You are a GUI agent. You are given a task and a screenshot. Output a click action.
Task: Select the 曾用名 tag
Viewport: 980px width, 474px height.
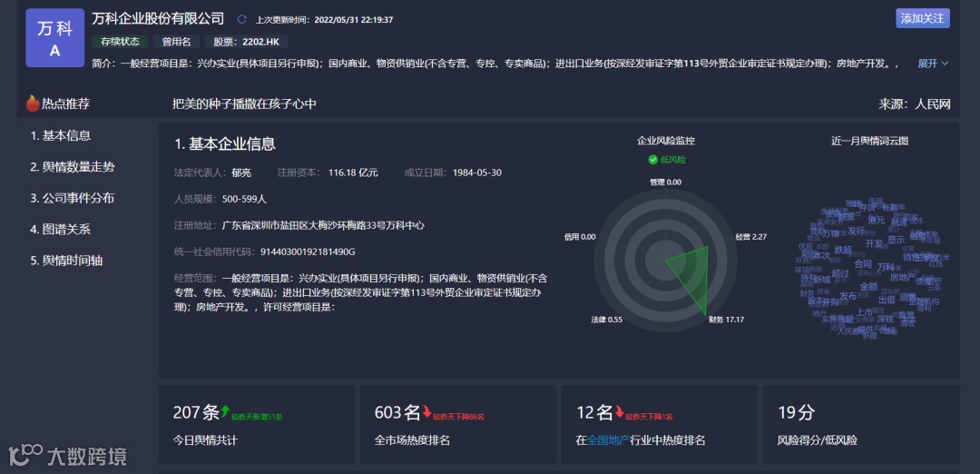click(176, 42)
